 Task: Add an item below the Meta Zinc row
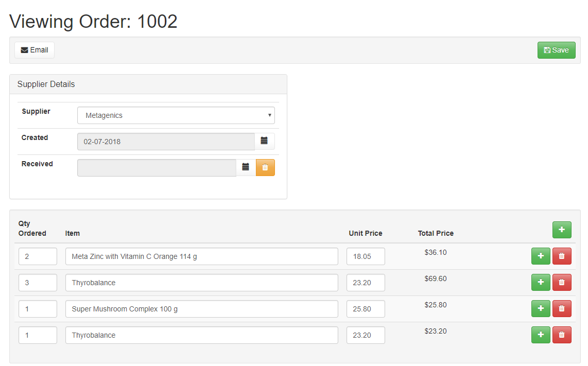point(541,256)
